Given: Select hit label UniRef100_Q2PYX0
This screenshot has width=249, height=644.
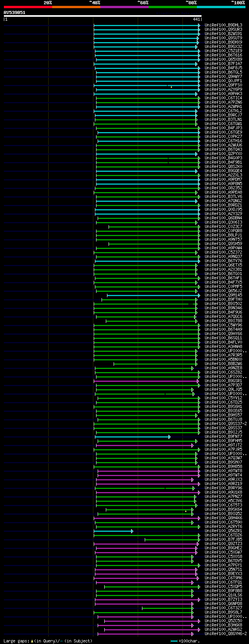Looking at the screenshot, I should point(223,154).
